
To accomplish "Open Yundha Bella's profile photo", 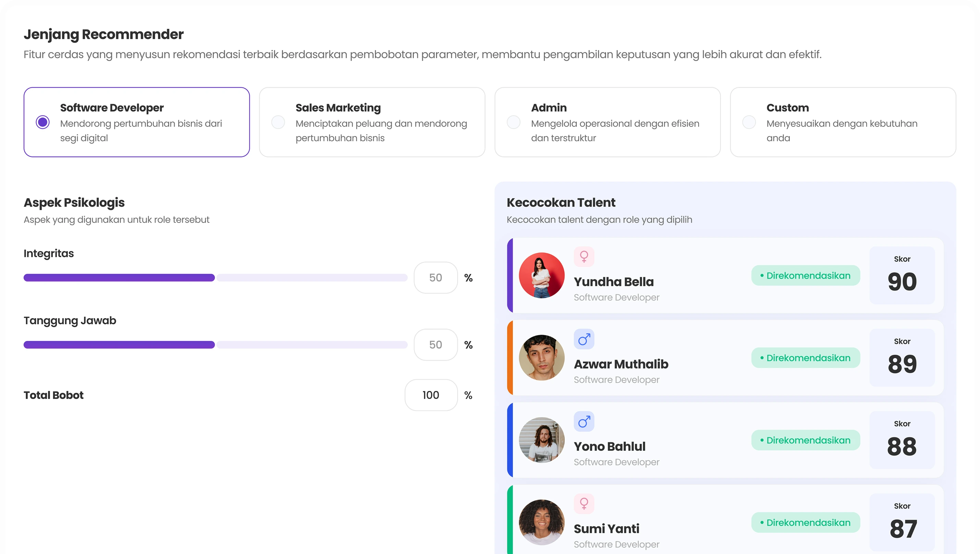I will 541,276.
